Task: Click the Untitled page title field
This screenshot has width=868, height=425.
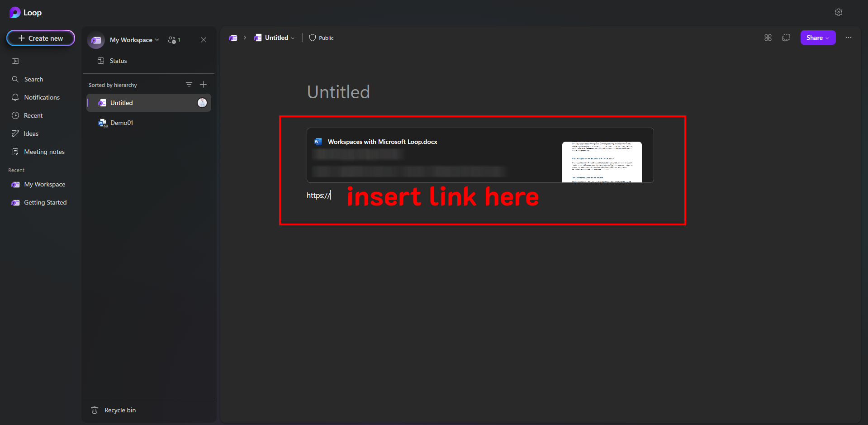Action: point(338,92)
